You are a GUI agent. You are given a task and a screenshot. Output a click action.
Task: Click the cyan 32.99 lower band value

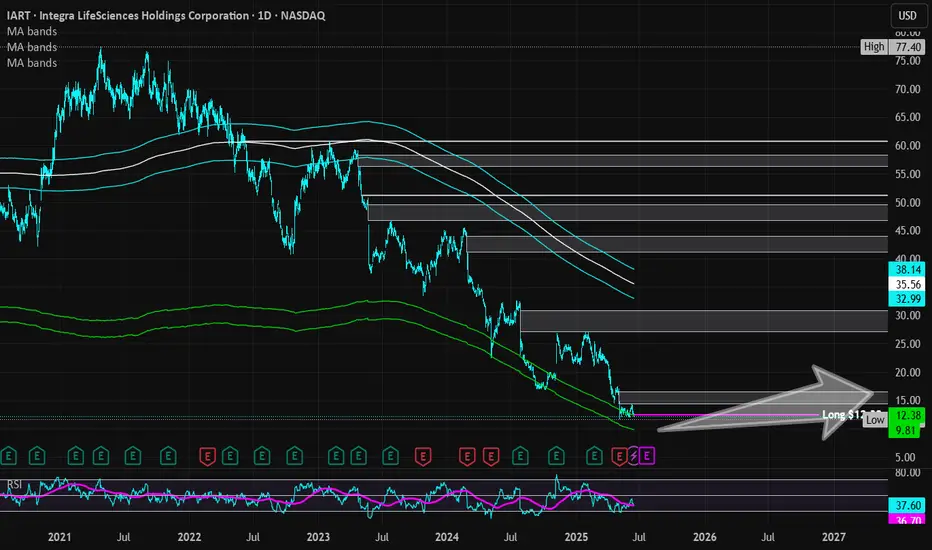[907, 299]
